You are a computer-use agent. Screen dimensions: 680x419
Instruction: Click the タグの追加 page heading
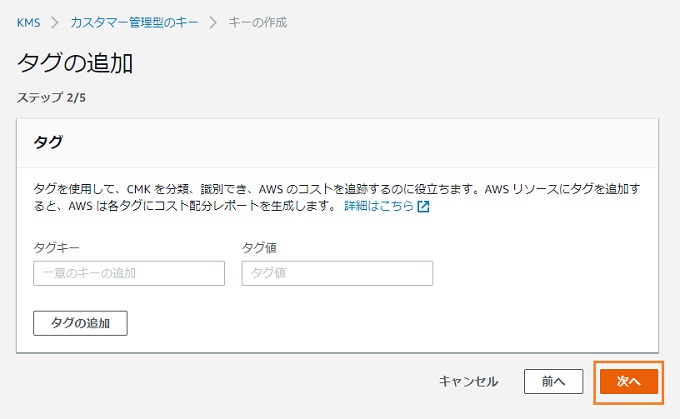(x=75, y=63)
